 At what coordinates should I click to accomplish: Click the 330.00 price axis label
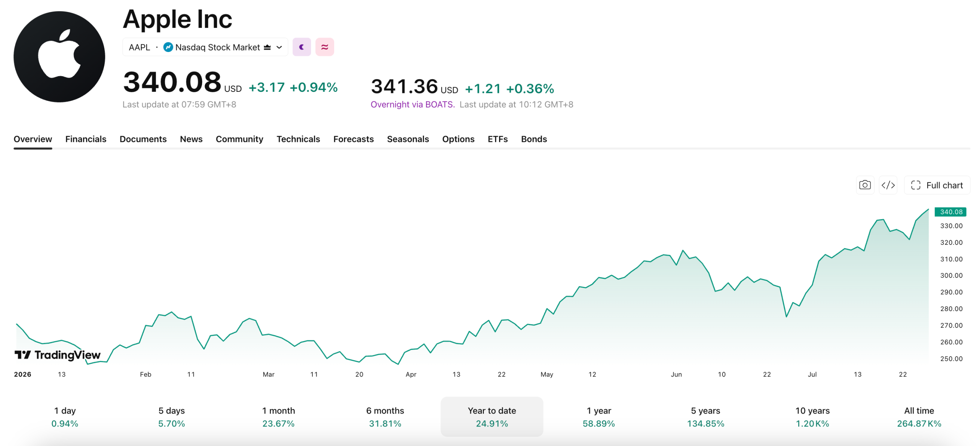click(951, 226)
